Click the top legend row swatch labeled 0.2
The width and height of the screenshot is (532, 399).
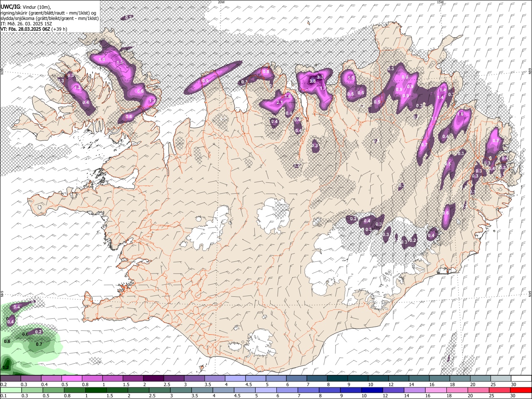point(10,378)
